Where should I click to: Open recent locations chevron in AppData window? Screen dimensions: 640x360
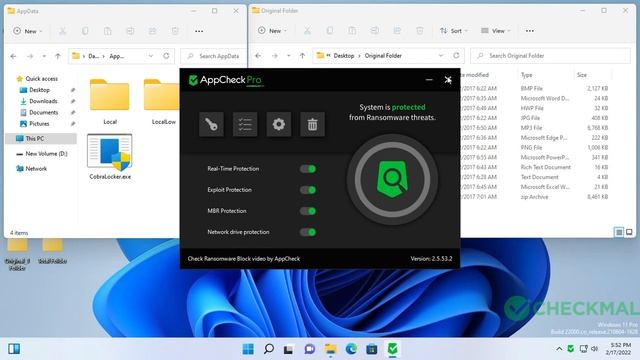[44, 56]
